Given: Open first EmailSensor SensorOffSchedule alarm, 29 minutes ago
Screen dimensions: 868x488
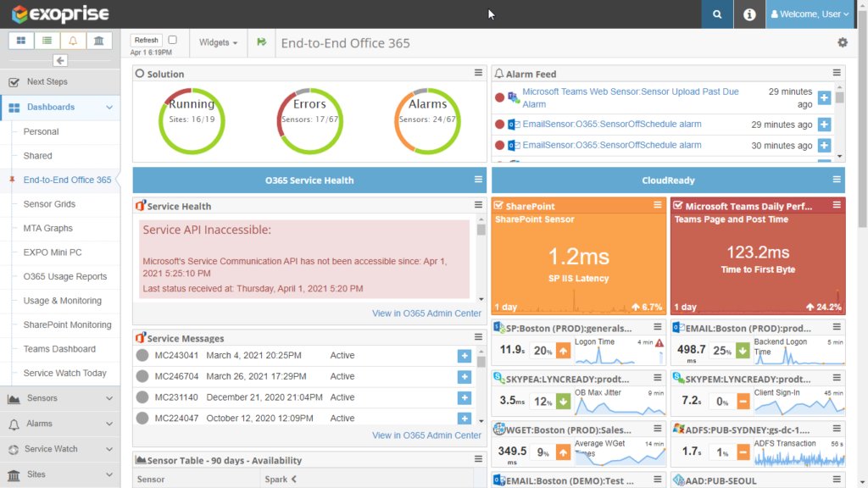Looking at the screenshot, I should pos(612,125).
